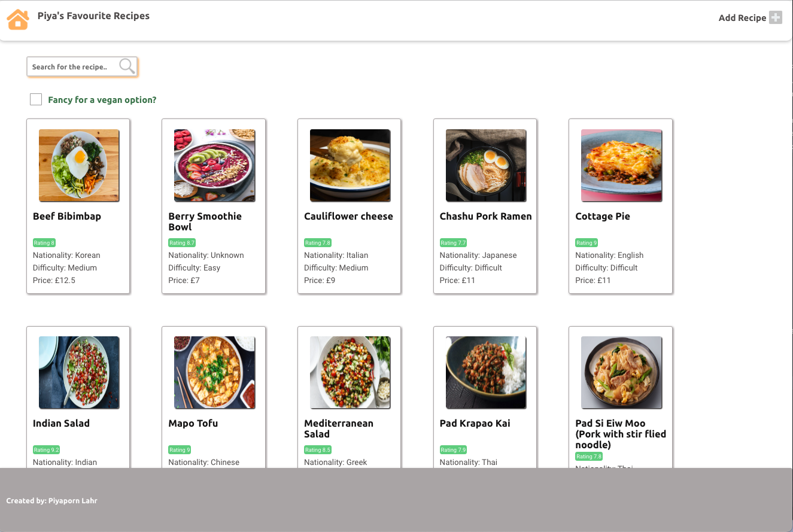Click the Add Recipe label
Viewport: 793px width, 532px height.
pyautogui.click(x=741, y=17)
